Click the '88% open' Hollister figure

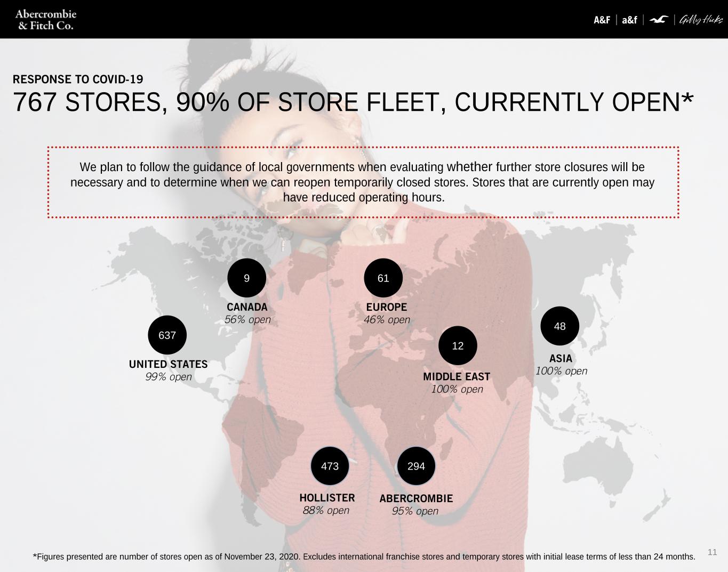point(326,510)
